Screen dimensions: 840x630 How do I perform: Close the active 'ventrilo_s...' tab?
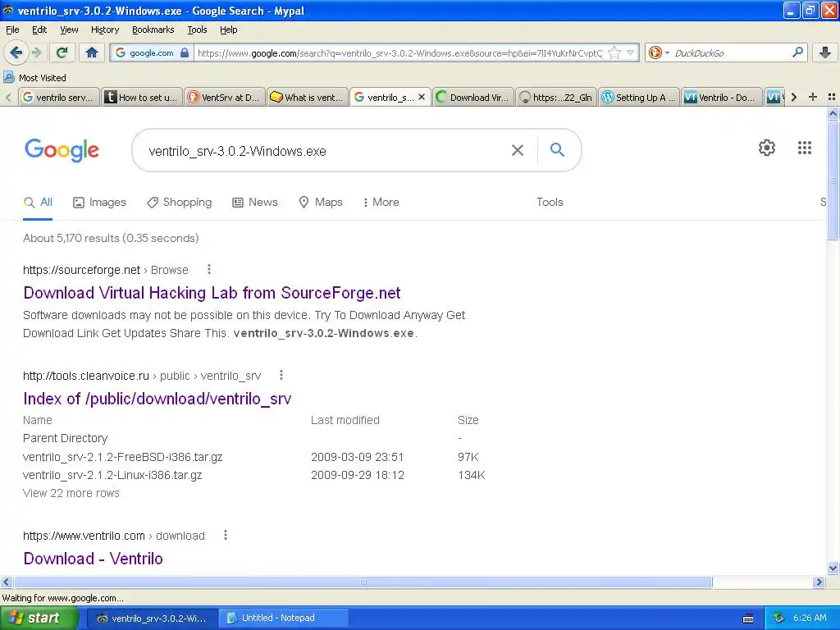(x=422, y=97)
